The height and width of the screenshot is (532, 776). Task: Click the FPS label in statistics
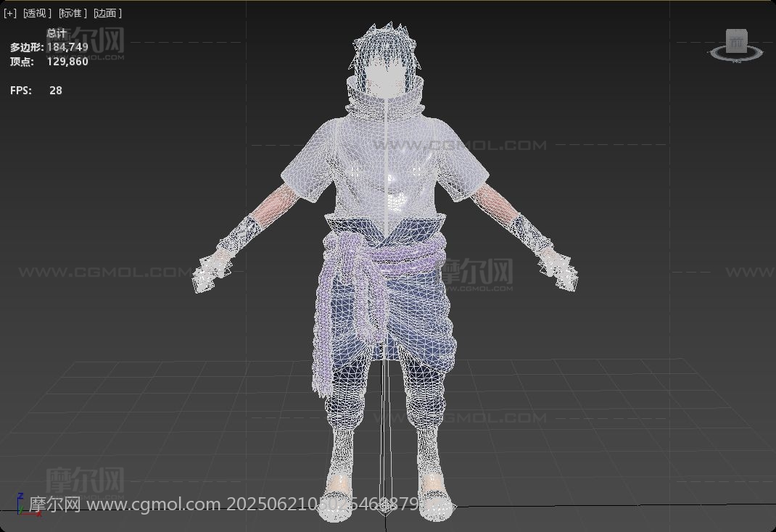click(x=21, y=91)
